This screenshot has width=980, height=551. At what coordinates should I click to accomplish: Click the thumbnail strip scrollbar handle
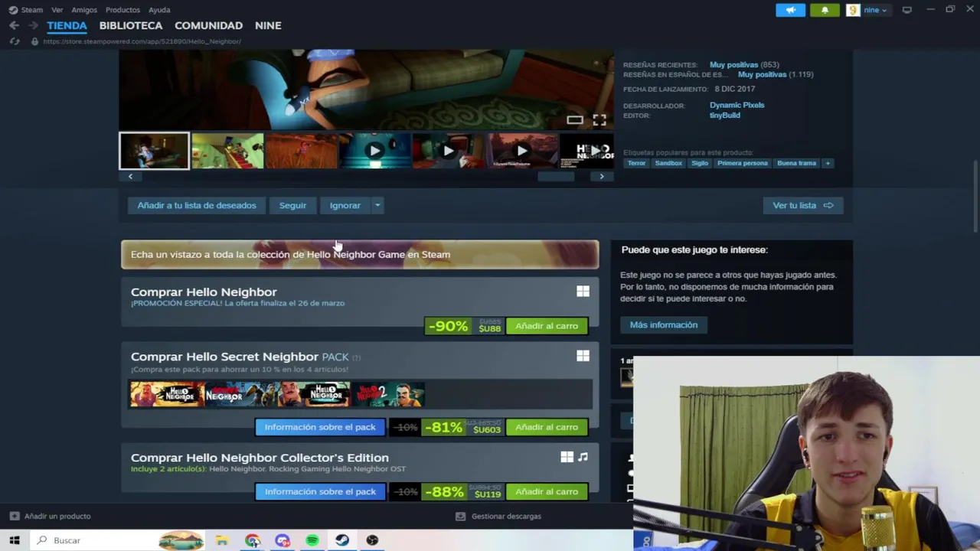(x=556, y=176)
